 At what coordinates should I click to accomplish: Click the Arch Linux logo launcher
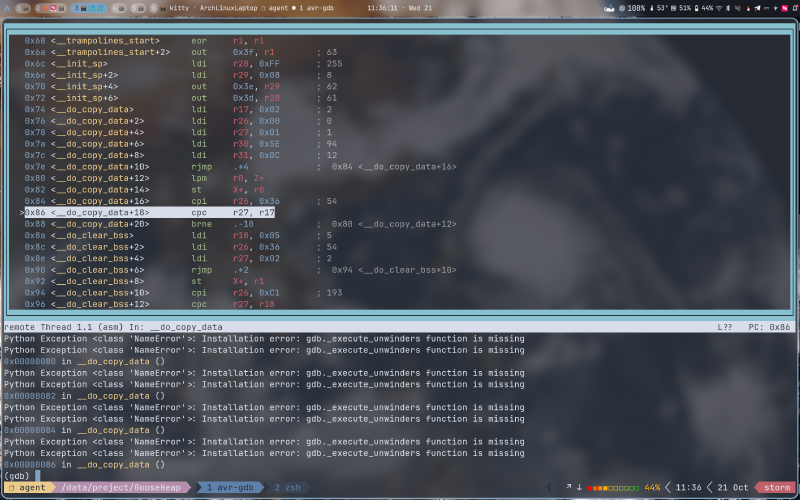tap(7, 8)
